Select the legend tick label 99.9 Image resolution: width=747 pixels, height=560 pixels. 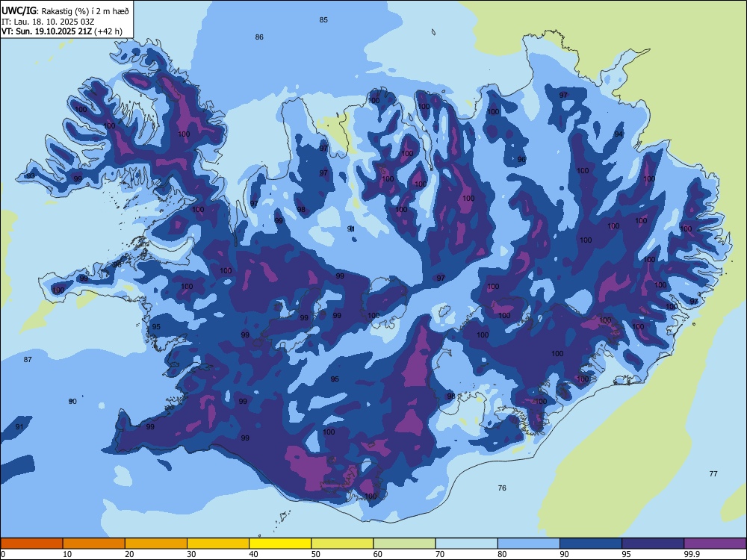[x=692, y=554]
